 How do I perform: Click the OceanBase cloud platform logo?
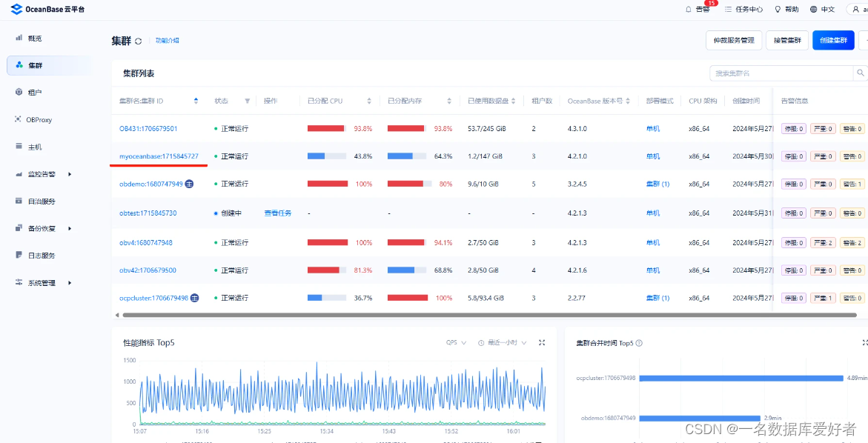47,10
